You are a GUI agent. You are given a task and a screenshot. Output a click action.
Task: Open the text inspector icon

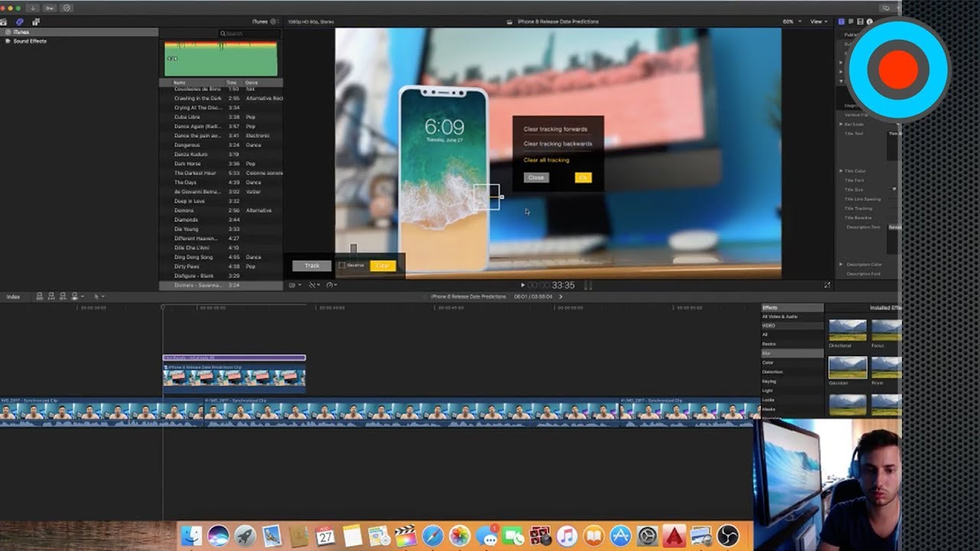point(851,21)
